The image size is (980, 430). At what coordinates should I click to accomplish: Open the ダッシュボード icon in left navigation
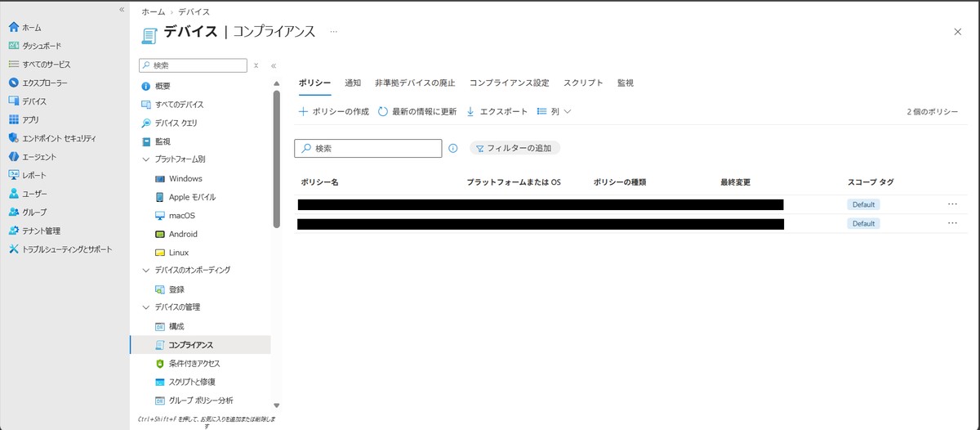[13, 46]
